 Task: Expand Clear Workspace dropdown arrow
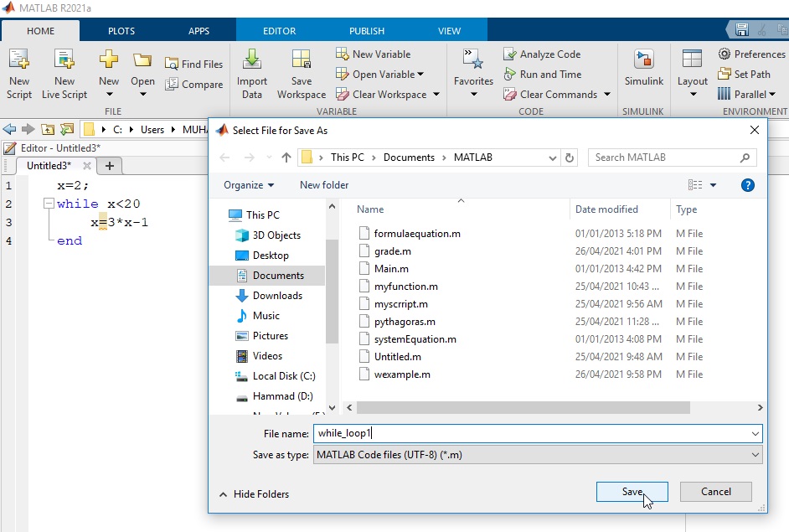tap(436, 94)
